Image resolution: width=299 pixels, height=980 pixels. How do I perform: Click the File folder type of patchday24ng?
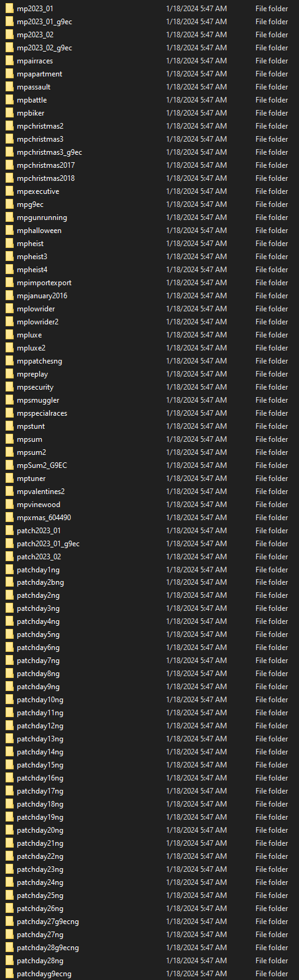click(x=272, y=882)
